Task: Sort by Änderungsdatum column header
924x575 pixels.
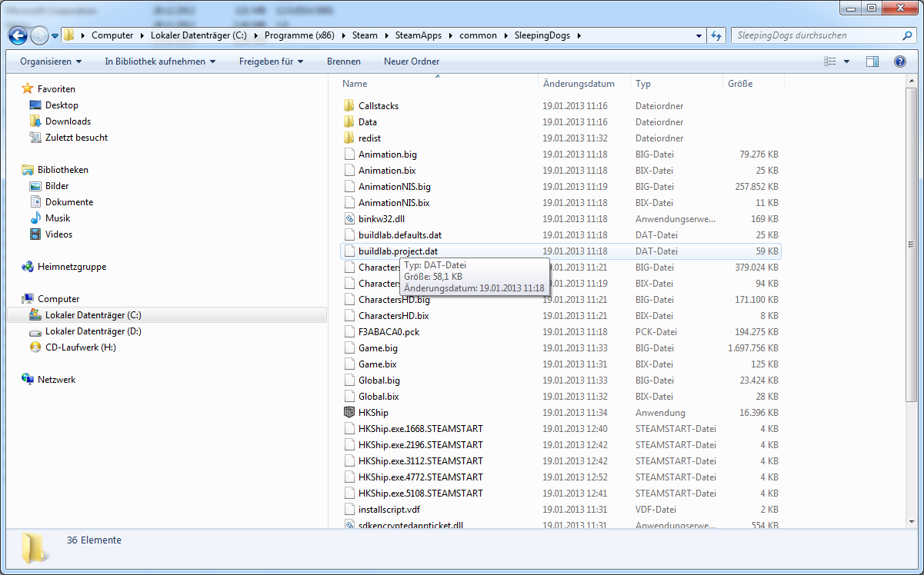Action: [x=584, y=84]
